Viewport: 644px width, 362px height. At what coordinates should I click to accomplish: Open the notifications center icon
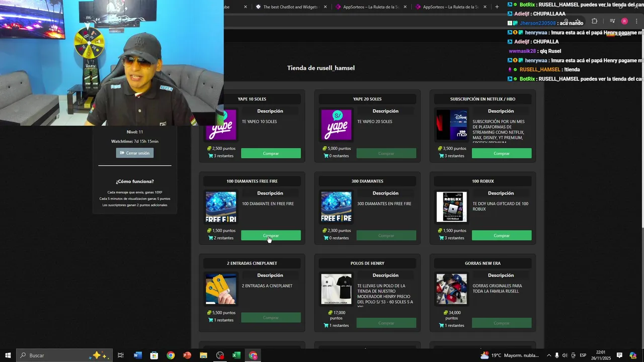tap(620, 355)
